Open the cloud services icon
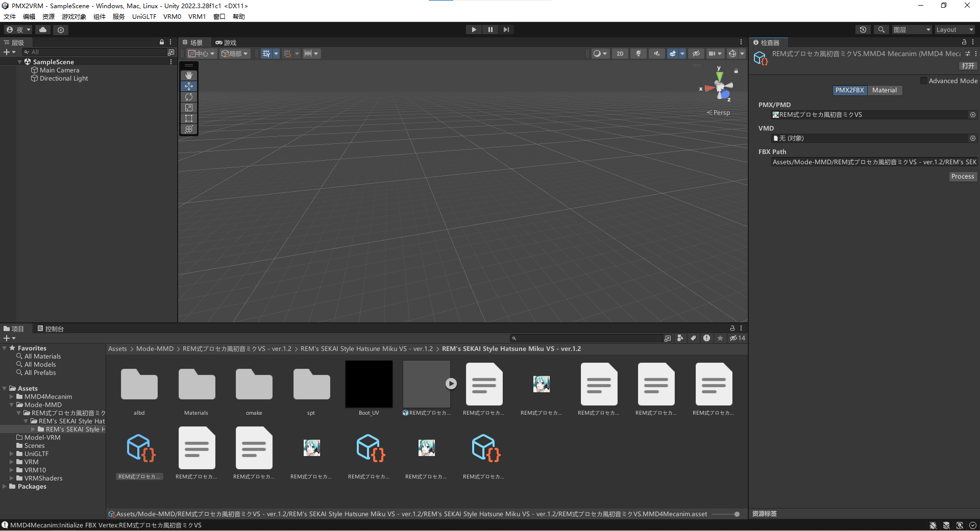The height and width of the screenshot is (531, 980). (x=43, y=30)
